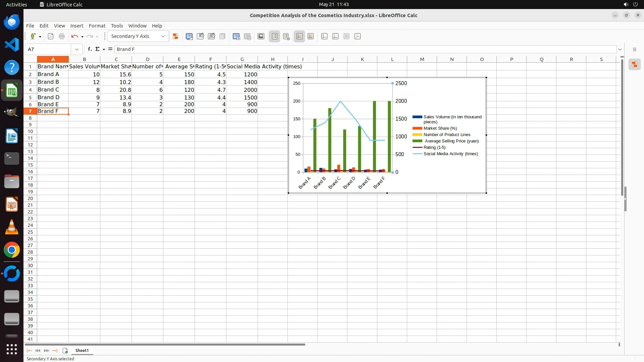Click the Chart Area toolbar icon

pyautogui.click(x=200, y=36)
